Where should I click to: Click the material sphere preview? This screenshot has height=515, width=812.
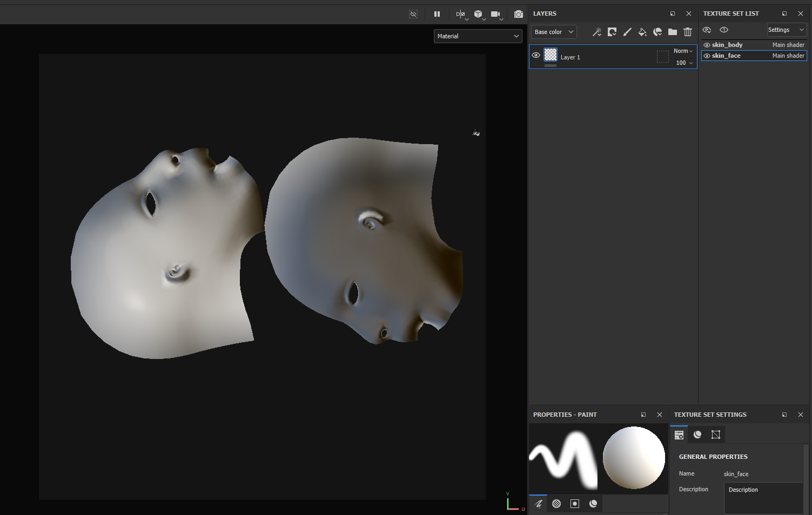(634, 458)
